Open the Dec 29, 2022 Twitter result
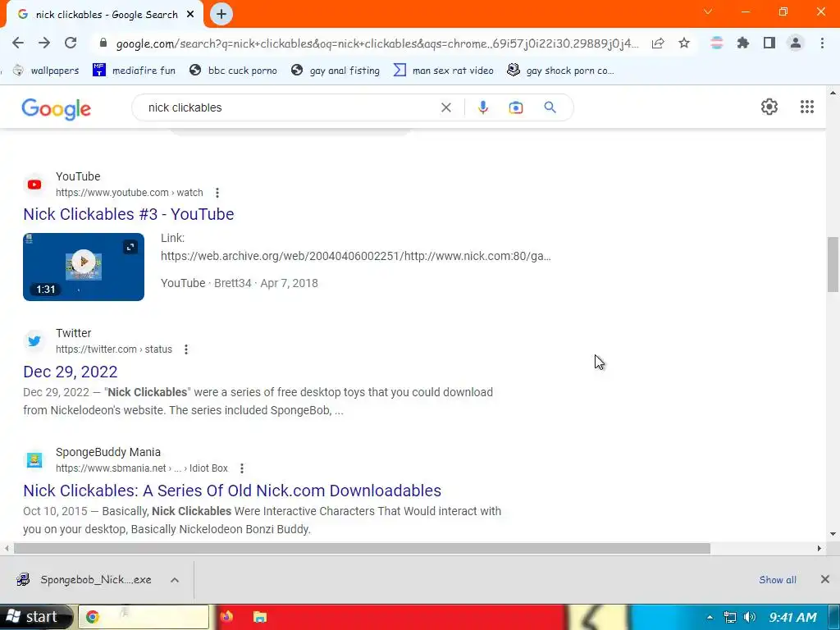This screenshot has height=630, width=840. 71,372
